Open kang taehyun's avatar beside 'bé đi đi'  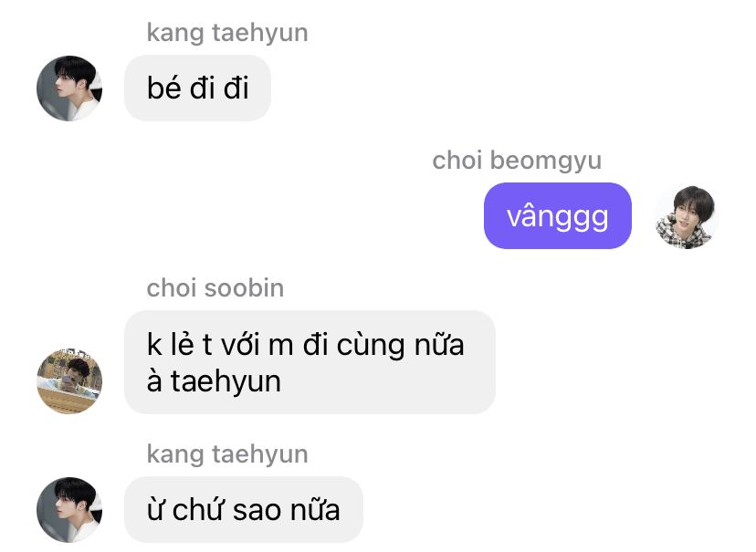pos(69,89)
